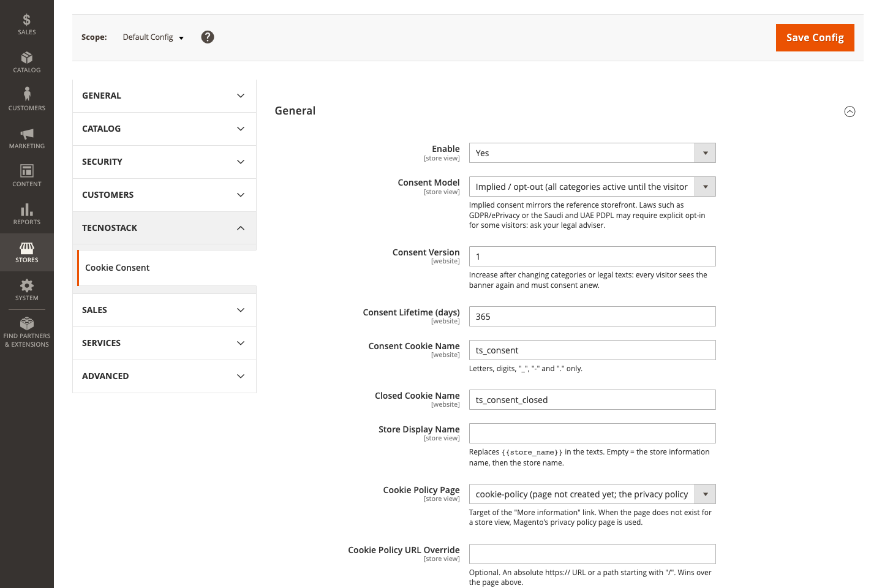Click the Store Display Name field

pos(592,434)
